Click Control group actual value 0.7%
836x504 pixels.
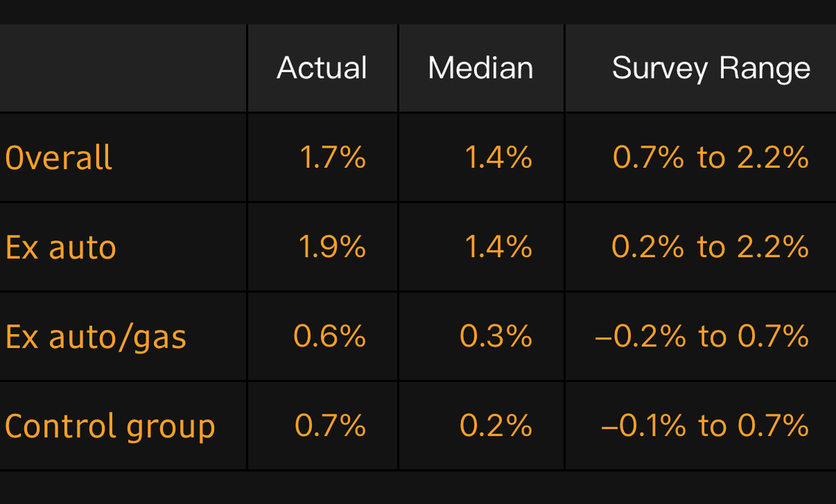click(330, 425)
